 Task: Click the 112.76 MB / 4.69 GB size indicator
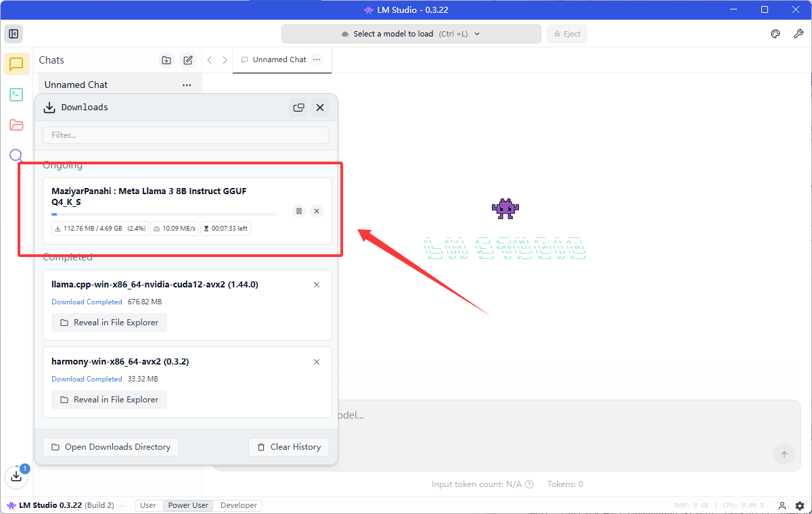pos(100,229)
